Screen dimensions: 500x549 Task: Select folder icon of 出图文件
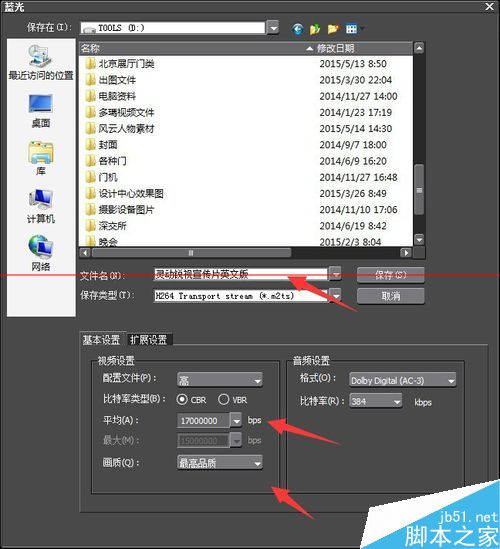tap(90, 80)
